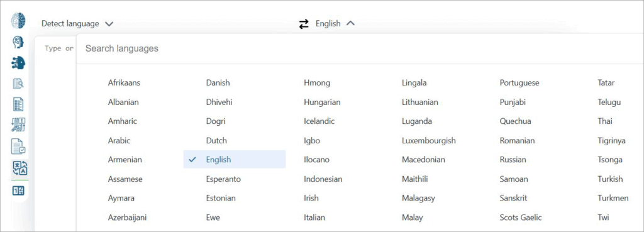The image size is (644, 232).
Task: Select Samoan language option
Action: pos(514,179)
